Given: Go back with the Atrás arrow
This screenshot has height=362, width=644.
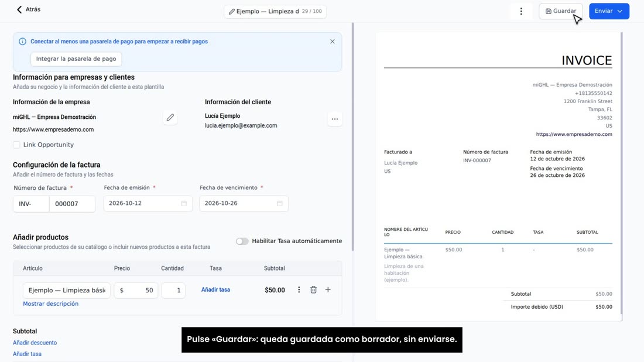Looking at the screenshot, I should [19, 9].
